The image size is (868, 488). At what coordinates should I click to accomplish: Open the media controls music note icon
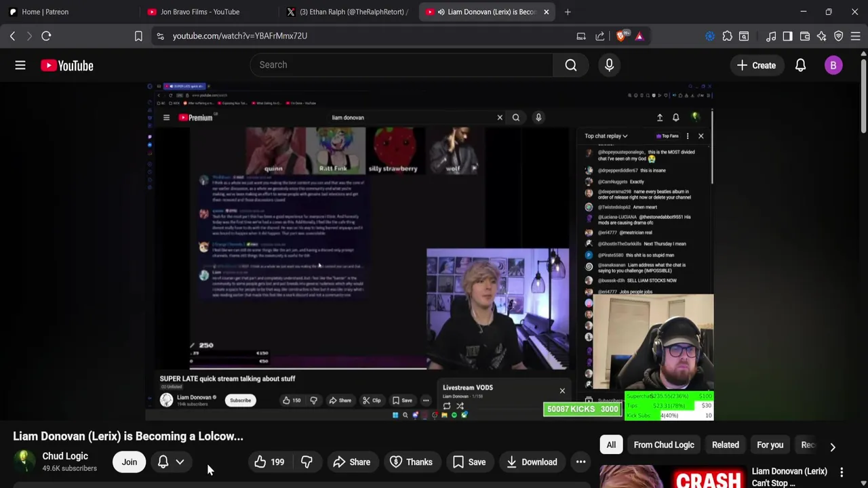[x=771, y=36]
